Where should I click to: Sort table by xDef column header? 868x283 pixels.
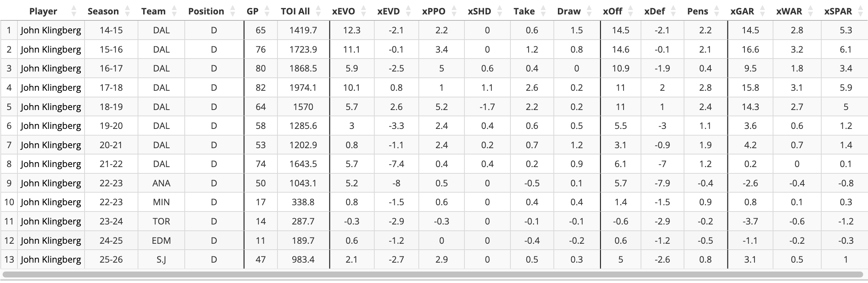coord(655,11)
